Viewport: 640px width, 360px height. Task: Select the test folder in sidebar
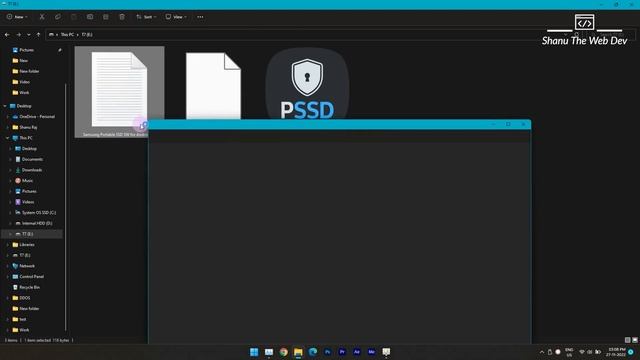[x=22, y=319]
